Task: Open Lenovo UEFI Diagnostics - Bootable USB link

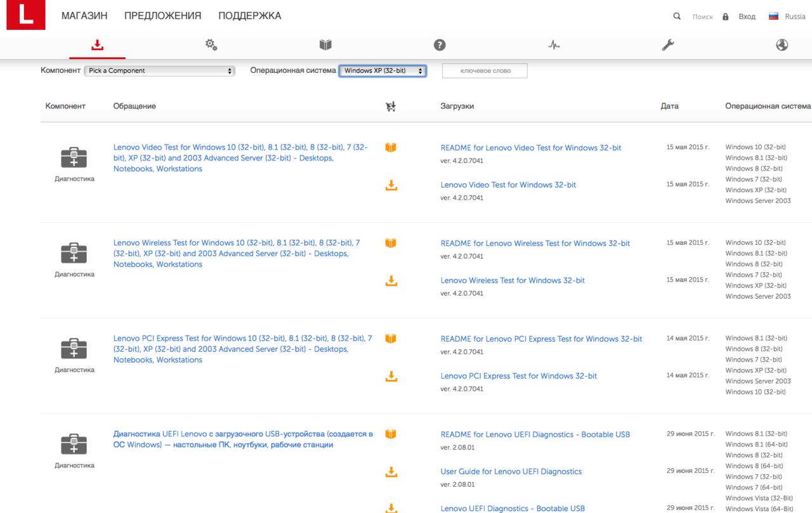Action: point(513,508)
